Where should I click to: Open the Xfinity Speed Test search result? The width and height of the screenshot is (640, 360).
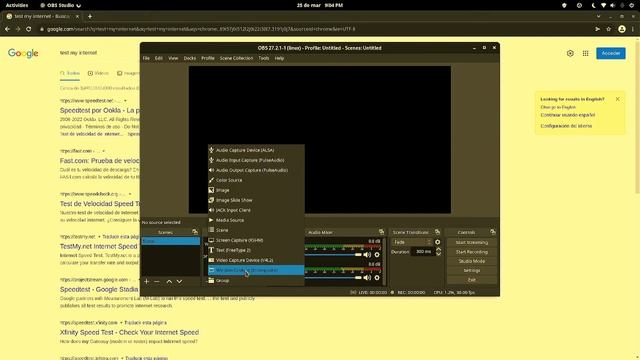point(129,332)
